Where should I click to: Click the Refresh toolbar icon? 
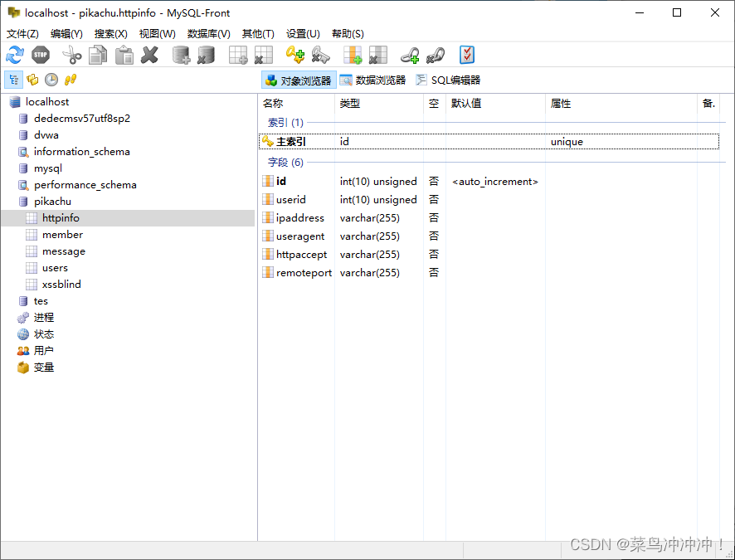pyautogui.click(x=15, y=55)
